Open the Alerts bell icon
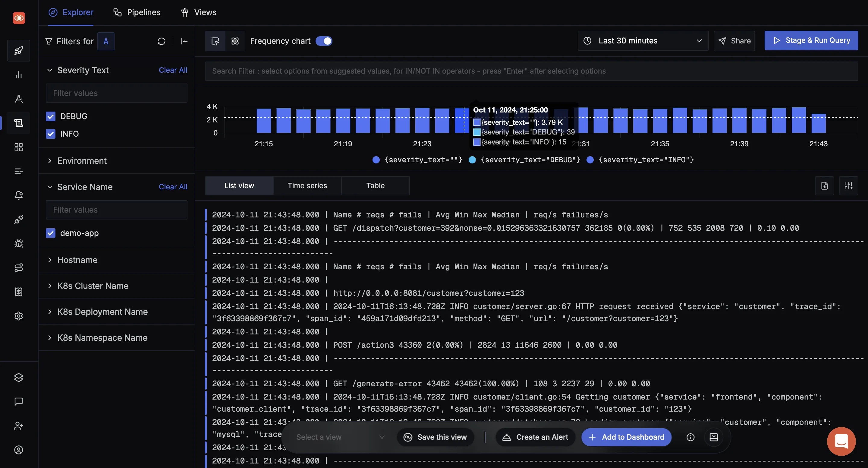The width and height of the screenshot is (868, 468). pyautogui.click(x=19, y=196)
